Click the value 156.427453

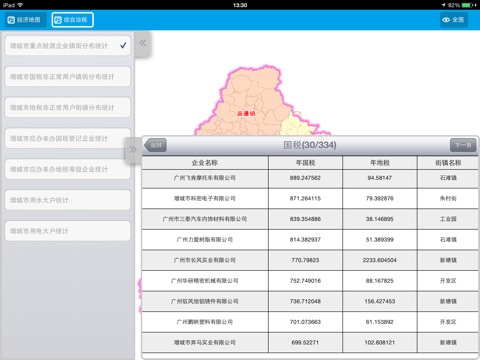(x=380, y=301)
